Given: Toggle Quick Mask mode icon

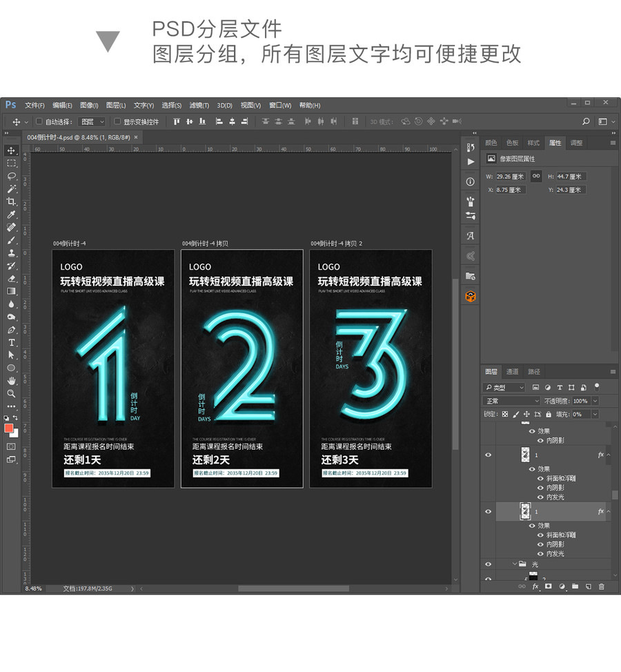Looking at the screenshot, I should click(11, 446).
